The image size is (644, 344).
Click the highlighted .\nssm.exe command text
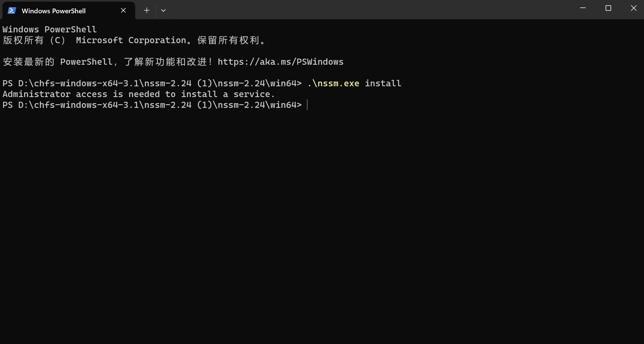tap(333, 83)
